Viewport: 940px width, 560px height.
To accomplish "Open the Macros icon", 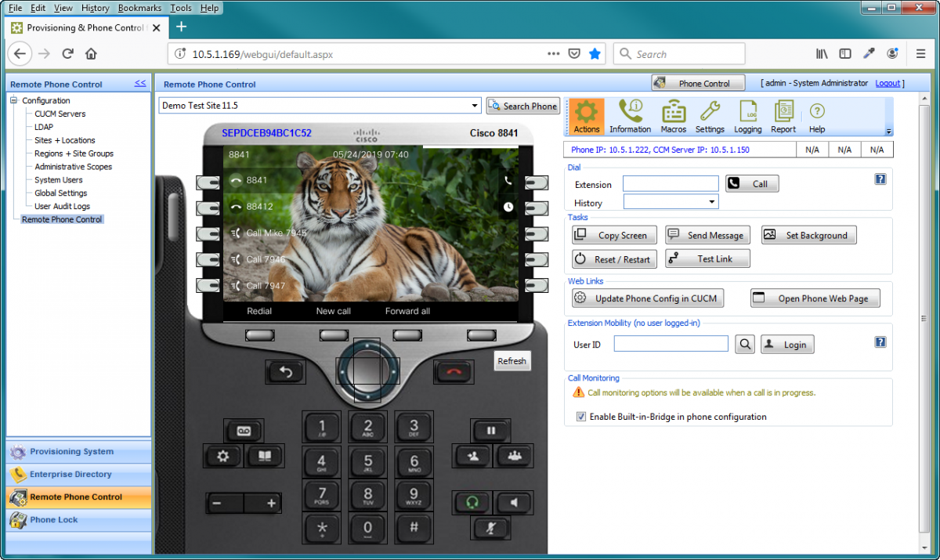I will tap(673, 116).
